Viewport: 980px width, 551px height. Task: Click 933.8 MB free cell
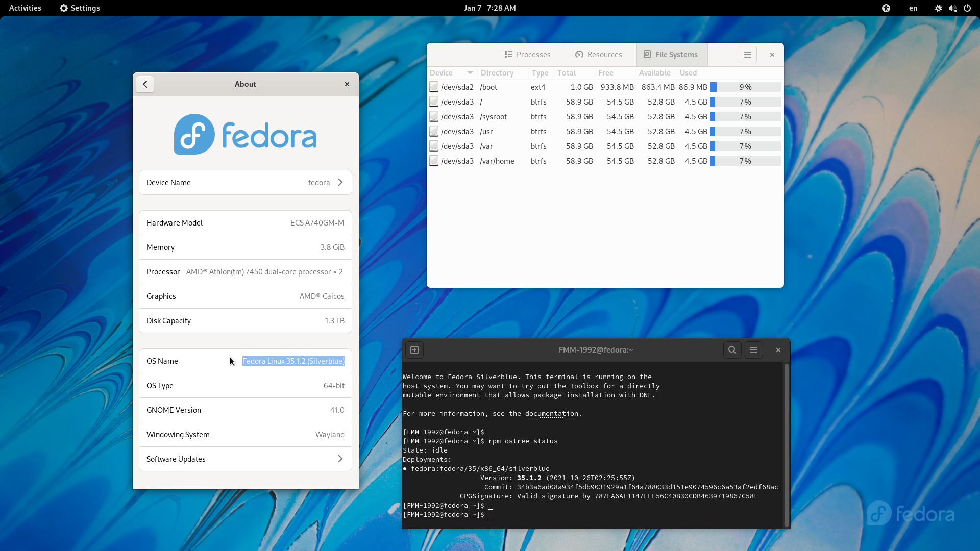pyautogui.click(x=617, y=87)
